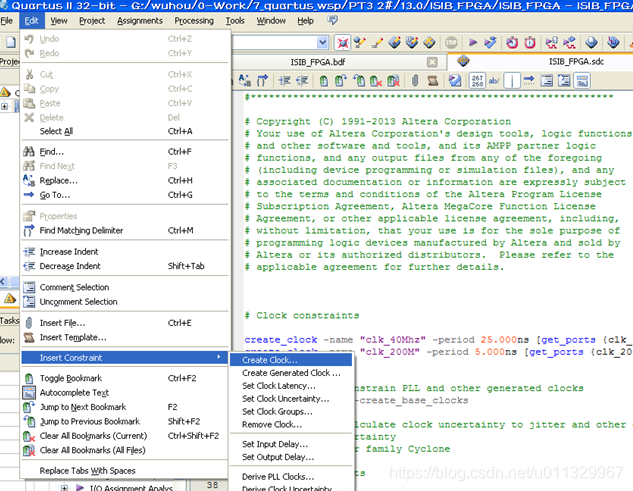
Task: Click the Insert File paperclip toolbar icon
Action: pyautogui.click(x=415, y=81)
